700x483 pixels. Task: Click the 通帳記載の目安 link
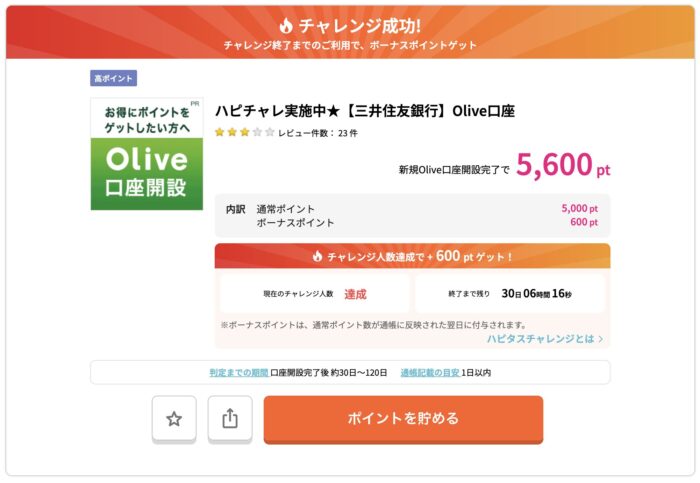coord(430,373)
